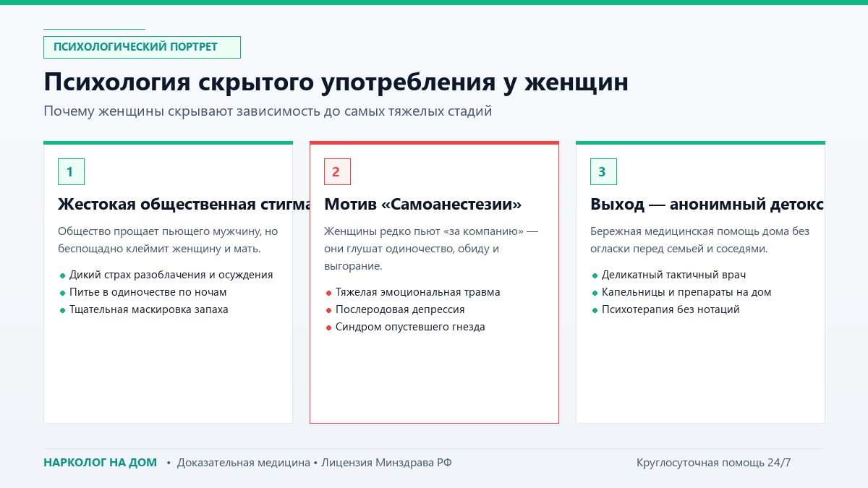Screen dimensions: 868x488
Task: Click the red number badge 2
Action: 337,171
